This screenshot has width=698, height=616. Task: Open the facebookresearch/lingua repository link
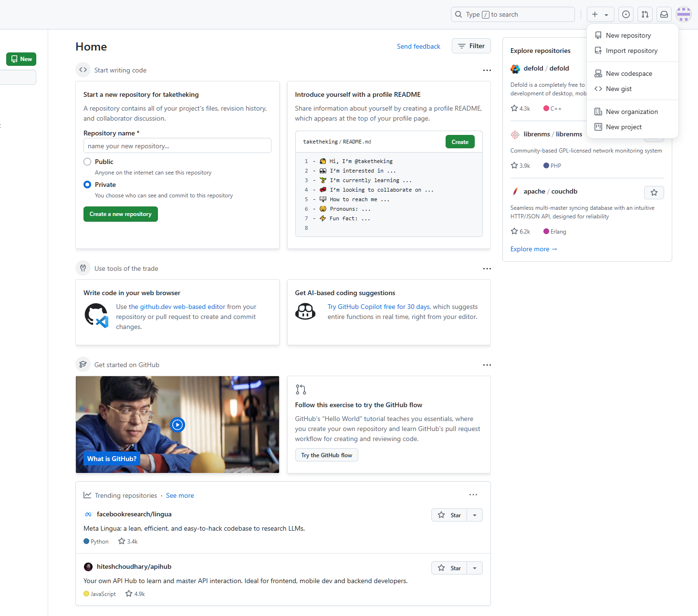tap(134, 514)
